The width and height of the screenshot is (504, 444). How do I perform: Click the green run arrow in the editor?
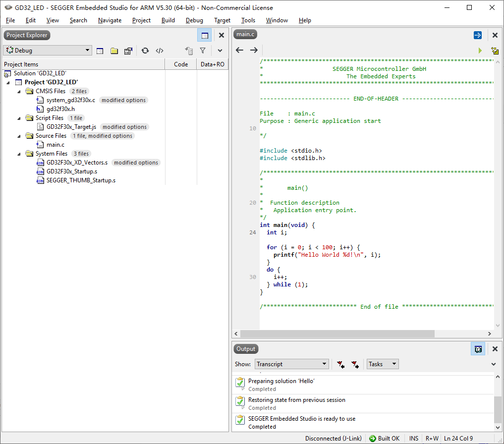(x=479, y=50)
